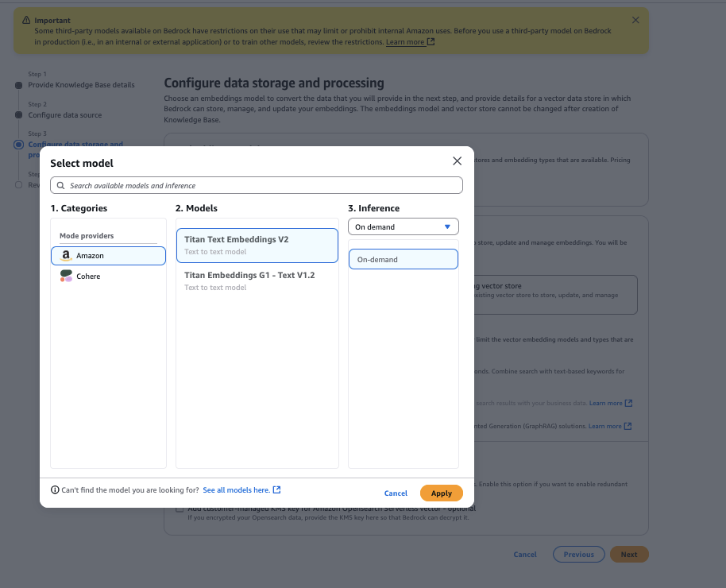Choose the On-demand inference option
This screenshot has width=726, height=588.
coord(404,260)
